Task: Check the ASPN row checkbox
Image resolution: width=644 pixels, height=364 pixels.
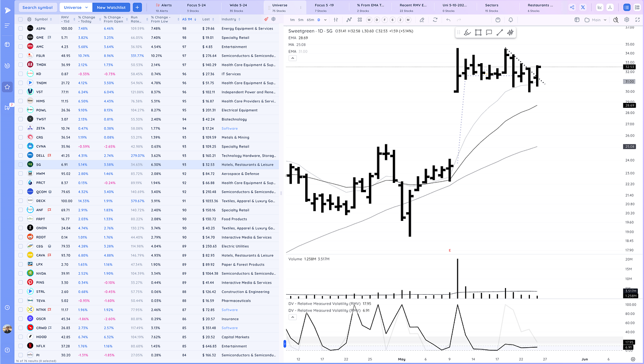Action: 20,28
